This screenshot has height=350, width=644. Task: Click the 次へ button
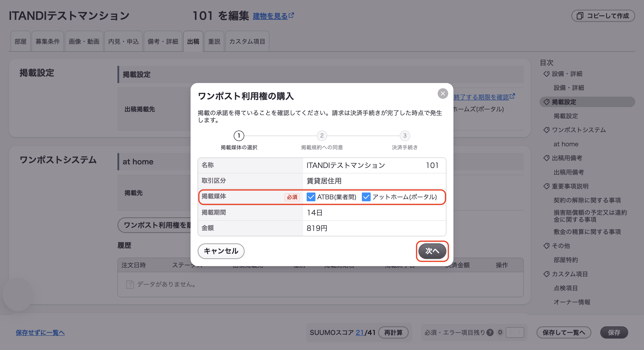click(x=432, y=251)
